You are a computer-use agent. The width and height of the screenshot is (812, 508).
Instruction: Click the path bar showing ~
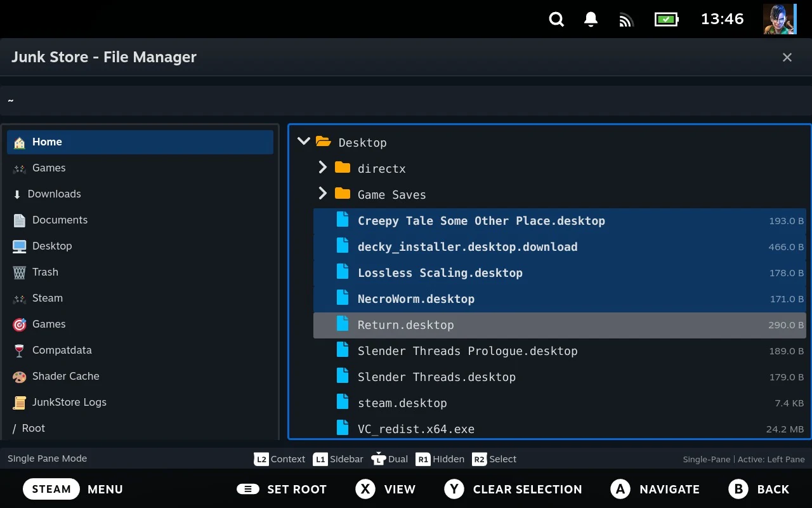406,100
